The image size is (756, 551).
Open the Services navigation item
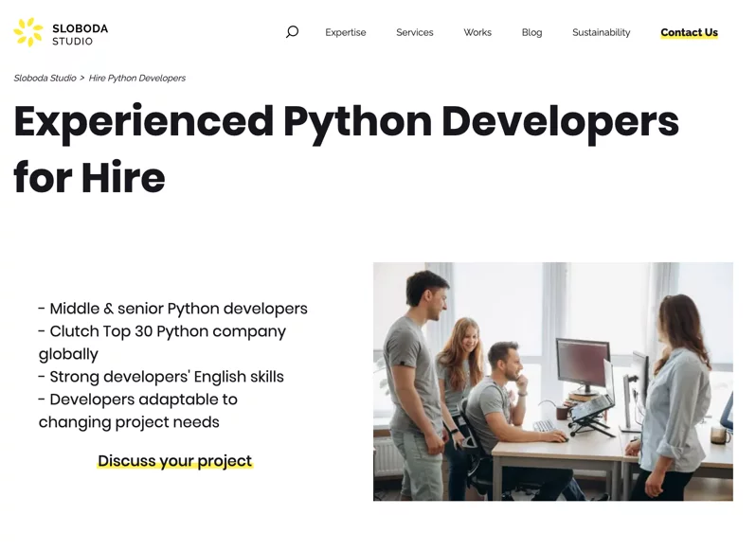pos(415,32)
